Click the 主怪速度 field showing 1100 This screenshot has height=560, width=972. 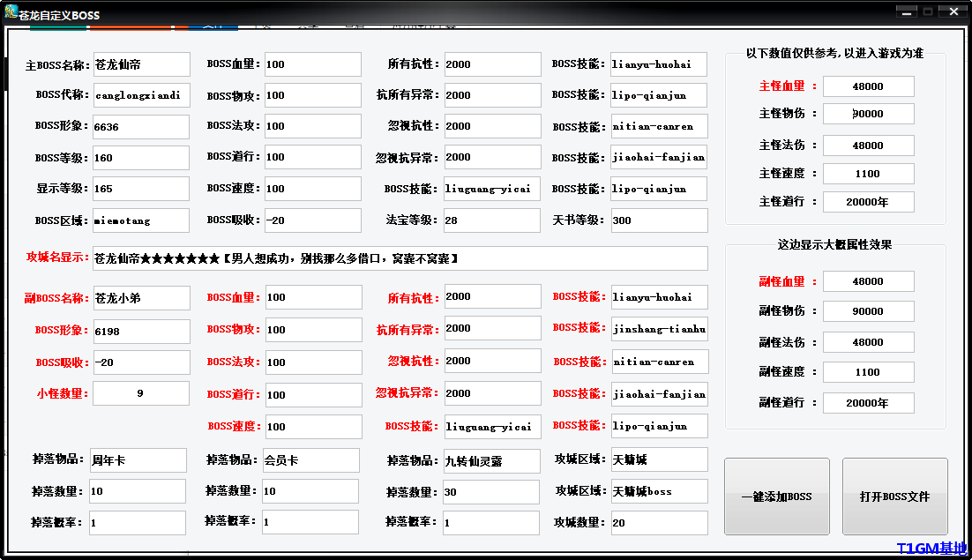pyautogui.click(x=869, y=174)
